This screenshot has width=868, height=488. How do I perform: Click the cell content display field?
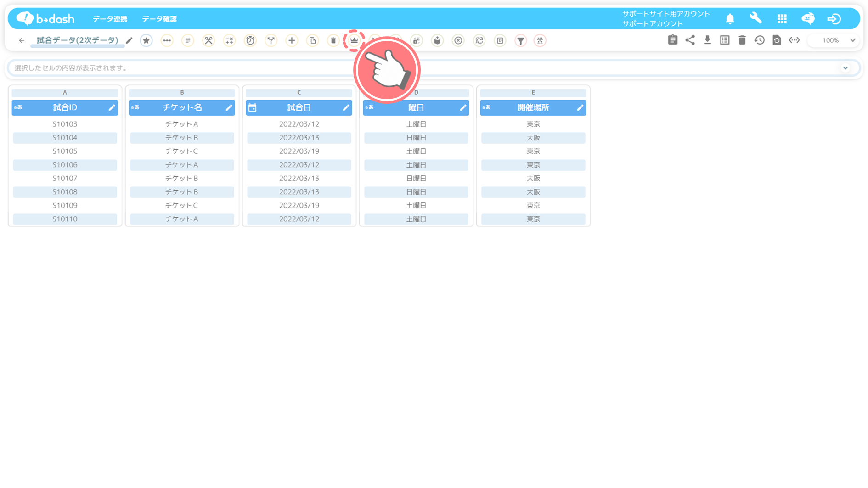[x=434, y=68]
